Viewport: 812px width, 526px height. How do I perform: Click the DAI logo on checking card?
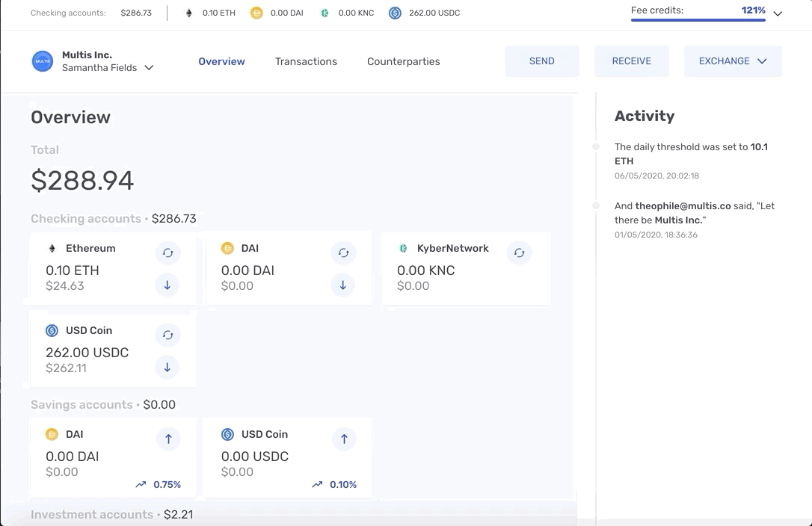tap(227, 249)
